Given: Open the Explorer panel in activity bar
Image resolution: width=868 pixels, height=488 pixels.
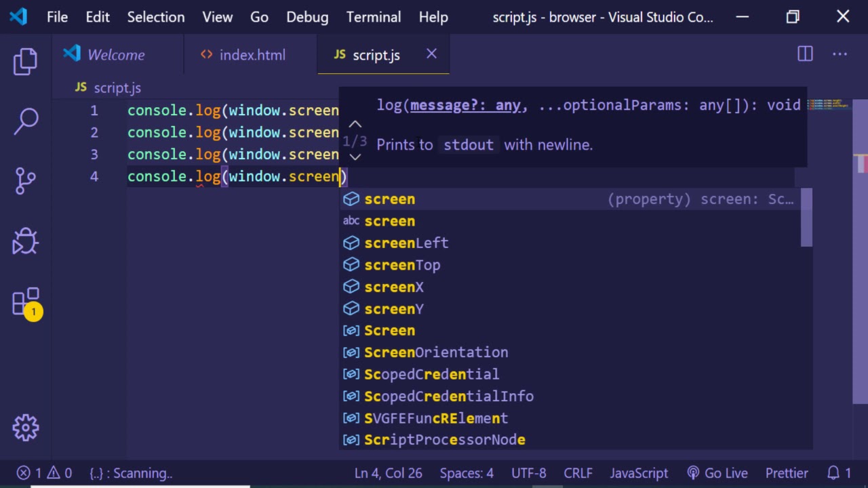Looking at the screenshot, I should coord(25,62).
